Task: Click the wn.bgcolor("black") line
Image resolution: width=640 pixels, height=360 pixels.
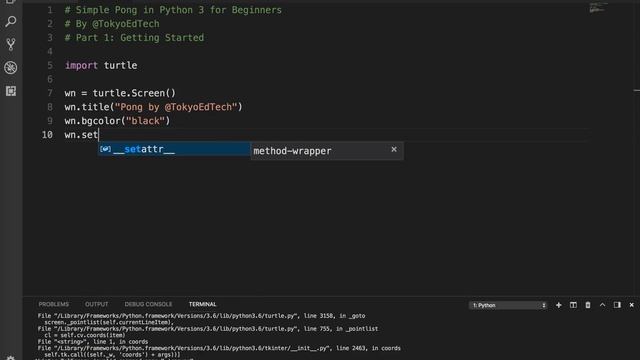Action: (117, 121)
